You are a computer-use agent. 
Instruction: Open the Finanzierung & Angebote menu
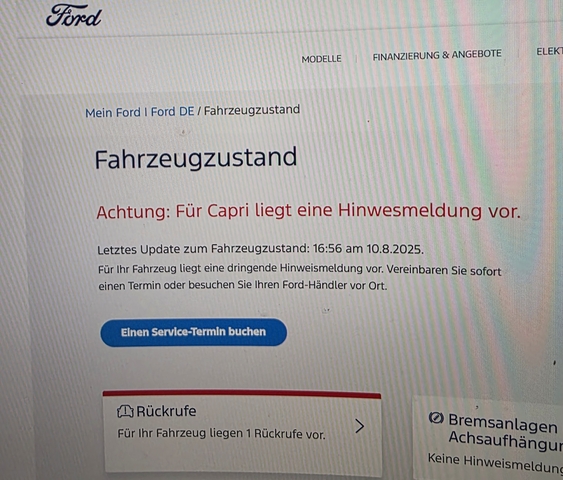[x=437, y=55]
